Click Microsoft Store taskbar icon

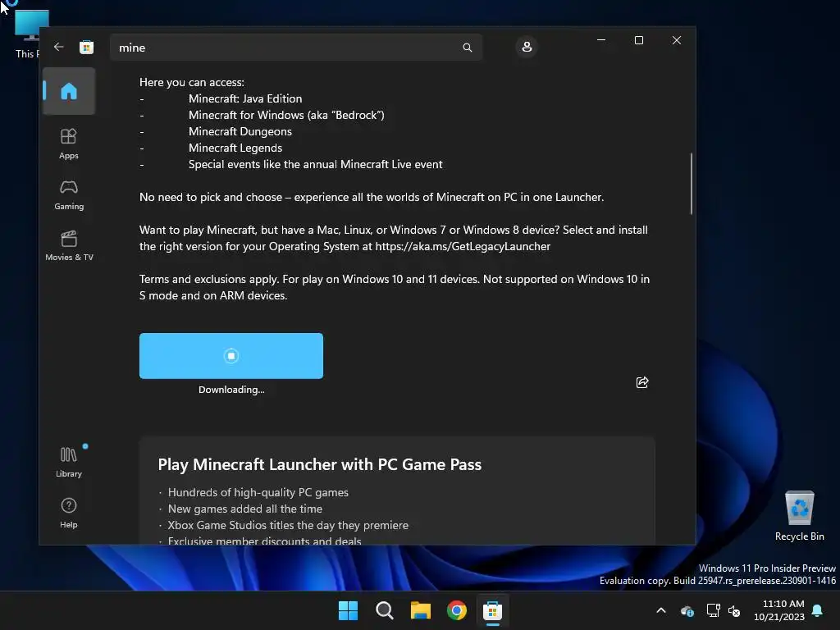(x=492, y=610)
